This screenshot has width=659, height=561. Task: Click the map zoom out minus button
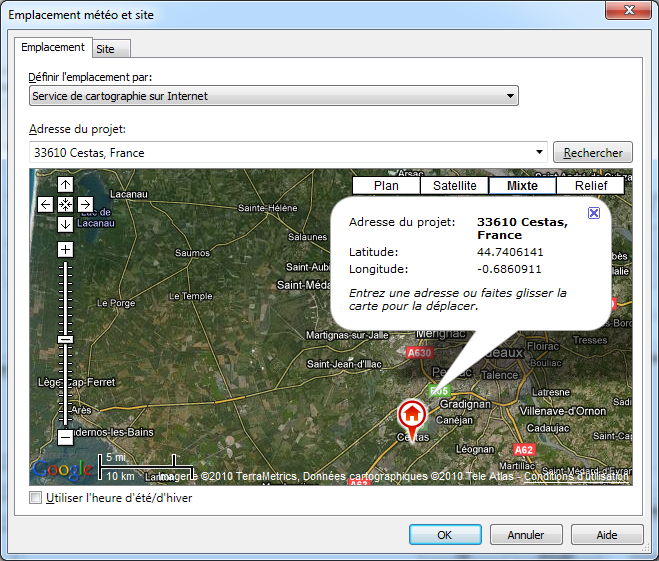tap(65, 437)
